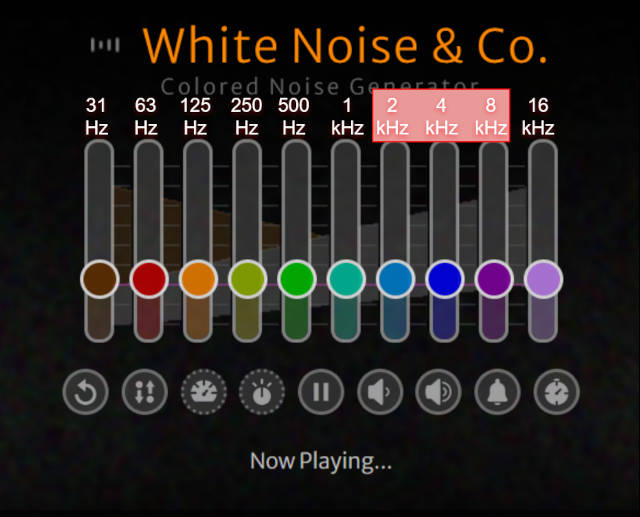Click the bell meditation icon
The height and width of the screenshot is (517, 640).
(x=497, y=392)
